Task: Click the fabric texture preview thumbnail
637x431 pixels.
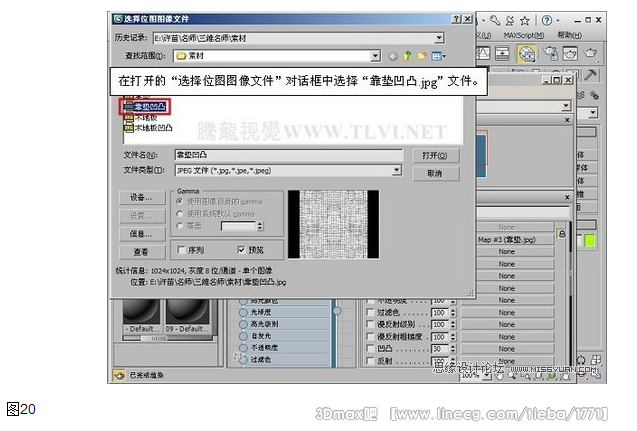Action: pos(334,224)
